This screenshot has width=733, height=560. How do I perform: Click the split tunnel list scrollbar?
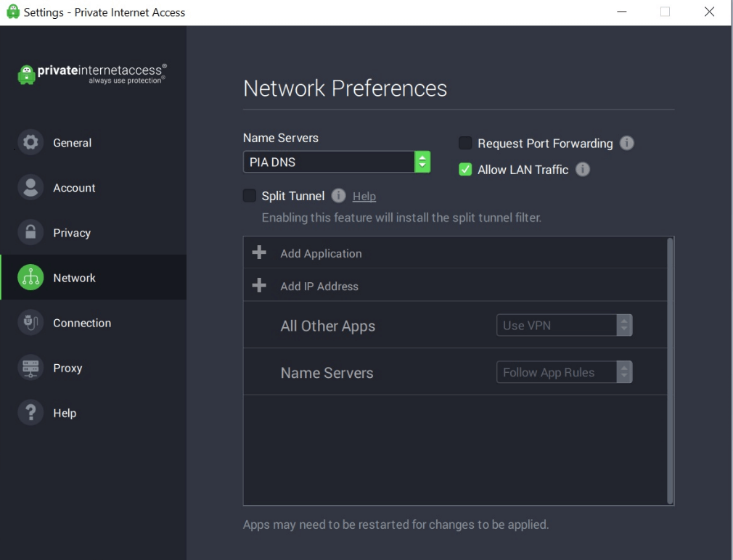click(670, 371)
